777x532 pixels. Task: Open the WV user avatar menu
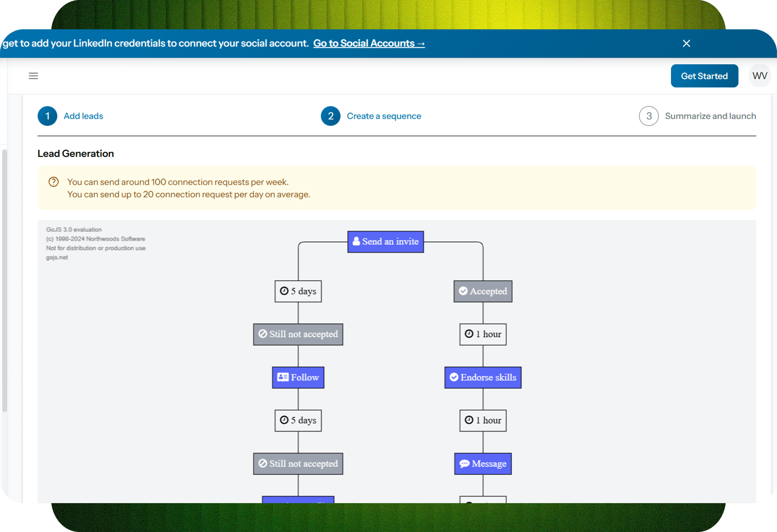click(x=759, y=76)
